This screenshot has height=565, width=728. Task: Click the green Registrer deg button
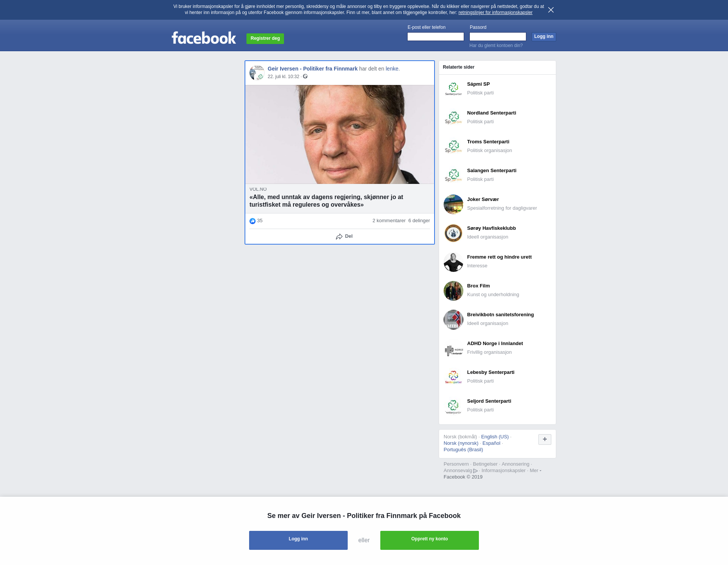265,38
